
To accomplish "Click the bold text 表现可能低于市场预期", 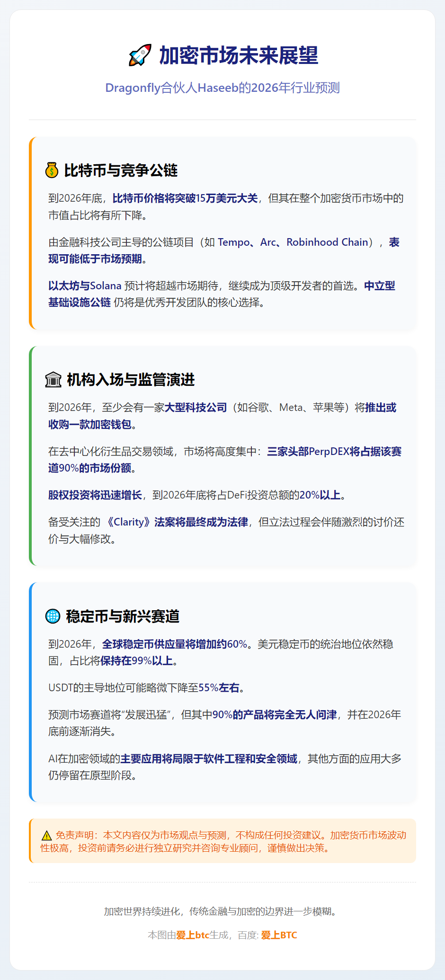I will (x=224, y=250).
